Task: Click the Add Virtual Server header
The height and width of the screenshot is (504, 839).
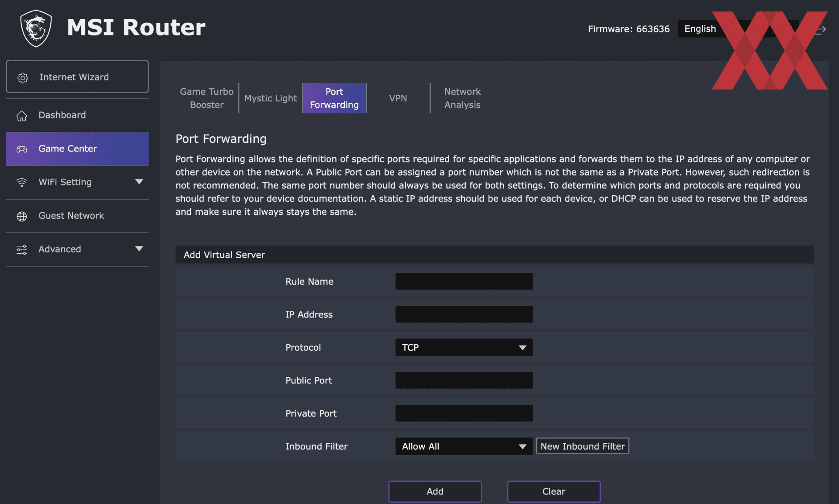Action: pos(494,255)
